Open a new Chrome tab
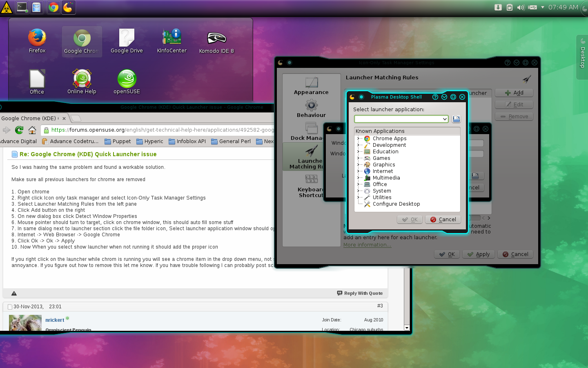588x368 pixels. click(76, 118)
